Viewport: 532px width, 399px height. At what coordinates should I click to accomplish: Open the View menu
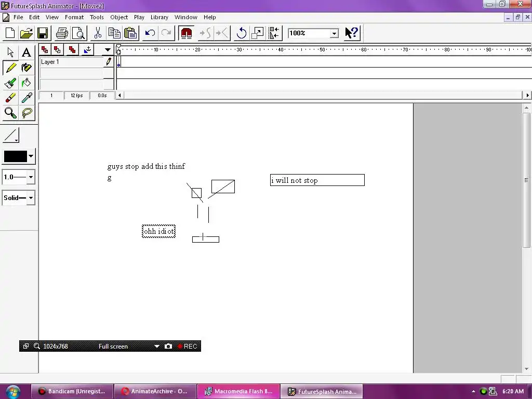[x=52, y=17]
